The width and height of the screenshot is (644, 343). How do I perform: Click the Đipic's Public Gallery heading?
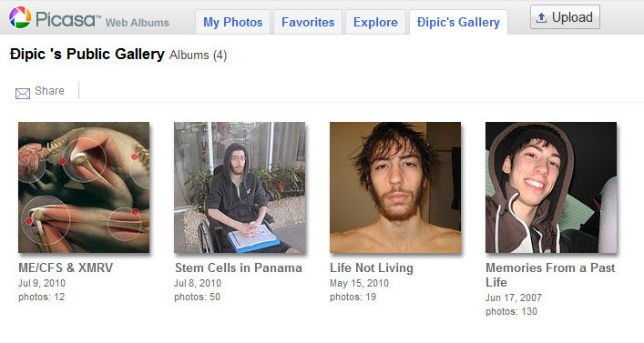[87, 55]
